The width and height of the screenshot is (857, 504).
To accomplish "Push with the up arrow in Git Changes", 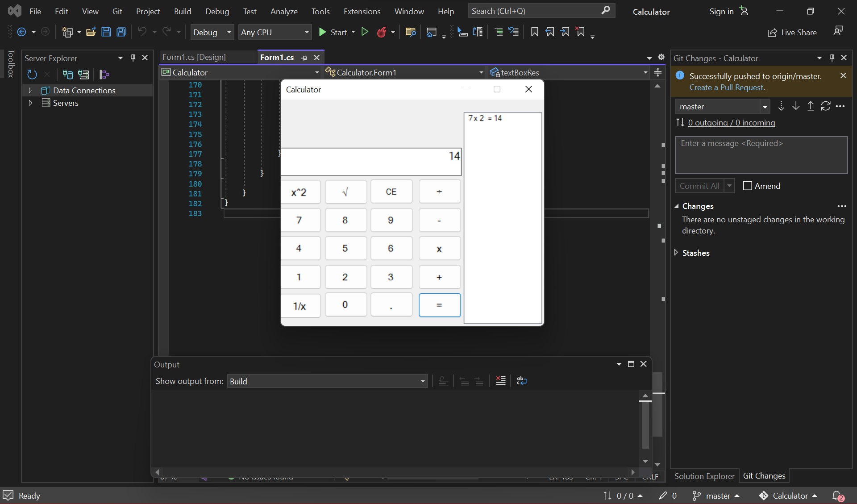I will pyautogui.click(x=811, y=106).
